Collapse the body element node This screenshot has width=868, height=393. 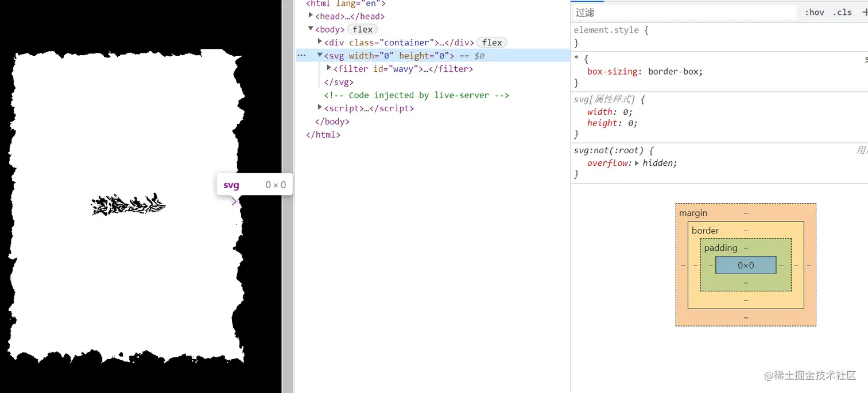pyautogui.click(x=311, y=29)
